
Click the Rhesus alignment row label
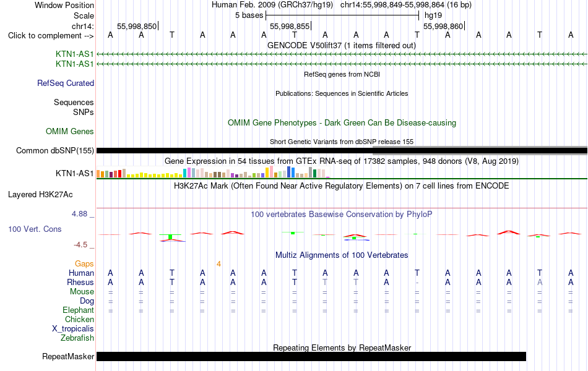pyautogui.click(x=80, y=282)
